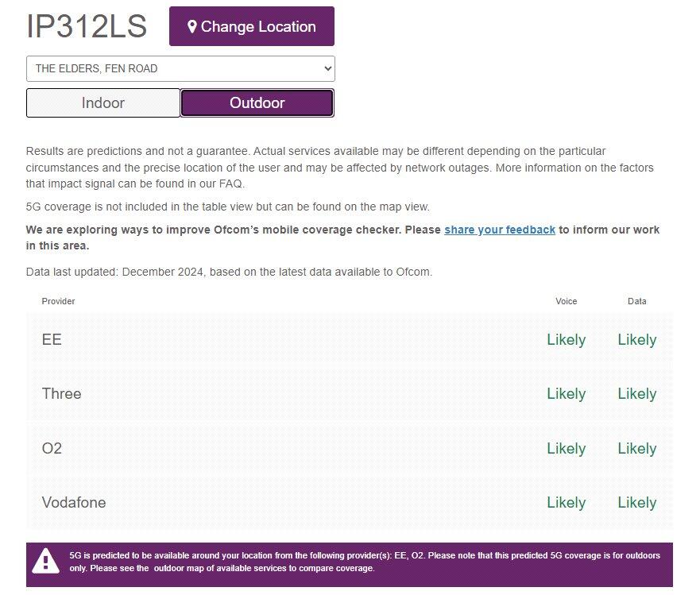Click the IP312LS postcode heading
700x595 pixels.
point(87,27)
